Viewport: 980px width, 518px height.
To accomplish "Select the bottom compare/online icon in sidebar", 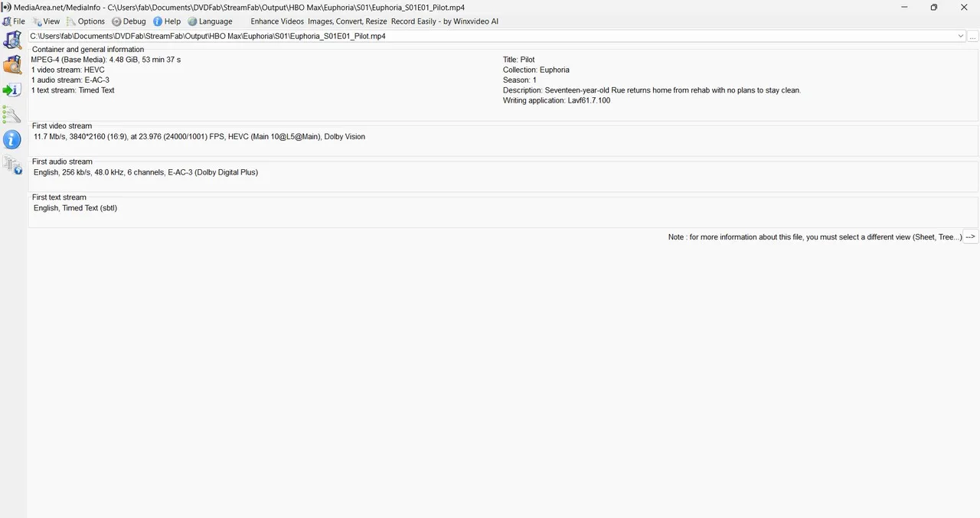I will 13,165.
